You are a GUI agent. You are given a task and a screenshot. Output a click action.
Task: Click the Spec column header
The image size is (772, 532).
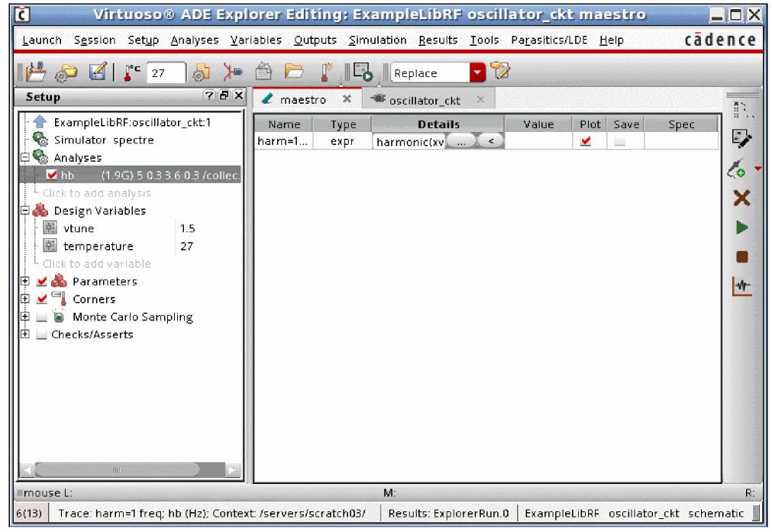[x=681, y=124]
